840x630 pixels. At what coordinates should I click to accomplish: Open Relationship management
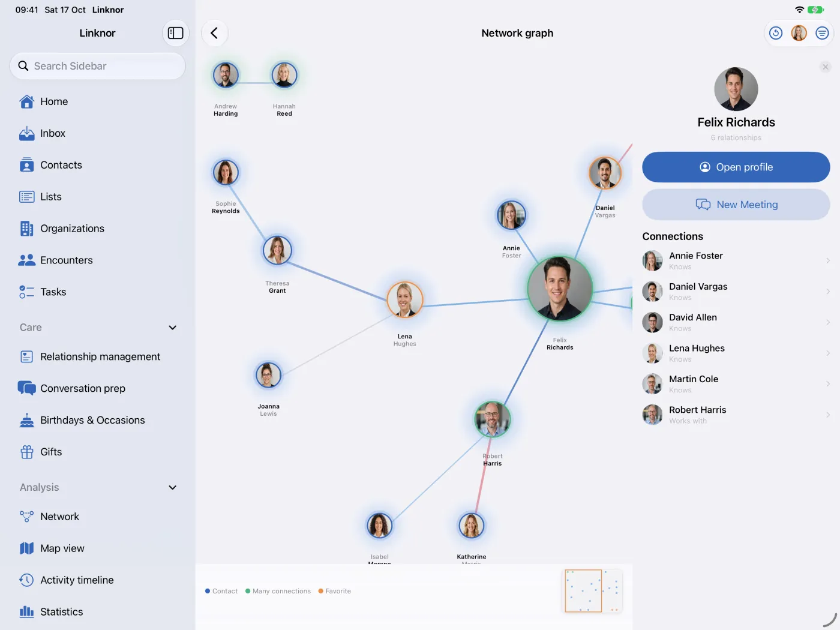[98, 356]
